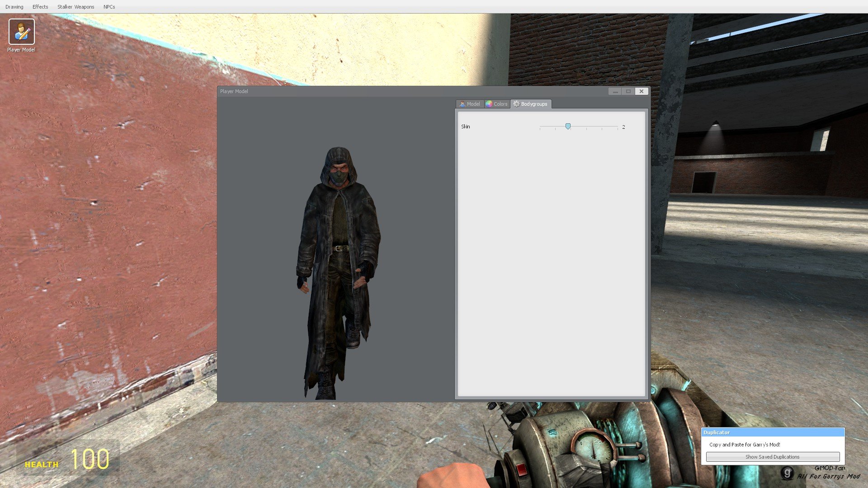
Task: Click the Duplicator notification title
Action: click(x=717, y=432)
